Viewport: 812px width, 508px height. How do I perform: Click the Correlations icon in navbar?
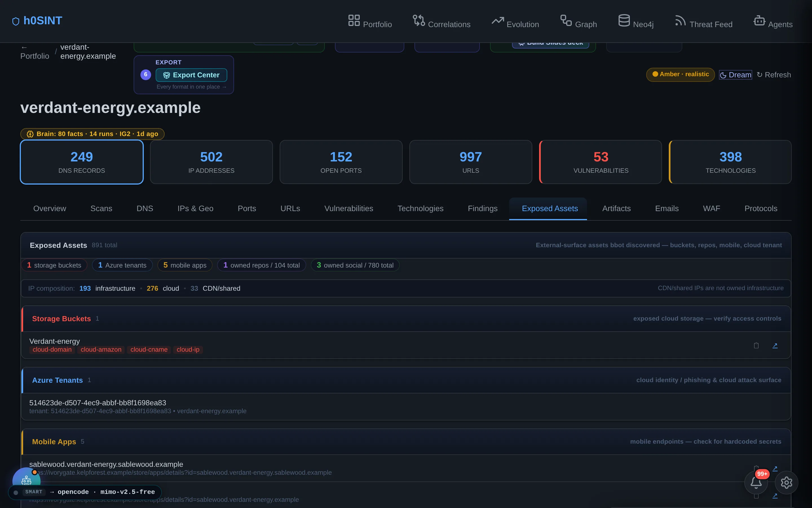[419, 20]
